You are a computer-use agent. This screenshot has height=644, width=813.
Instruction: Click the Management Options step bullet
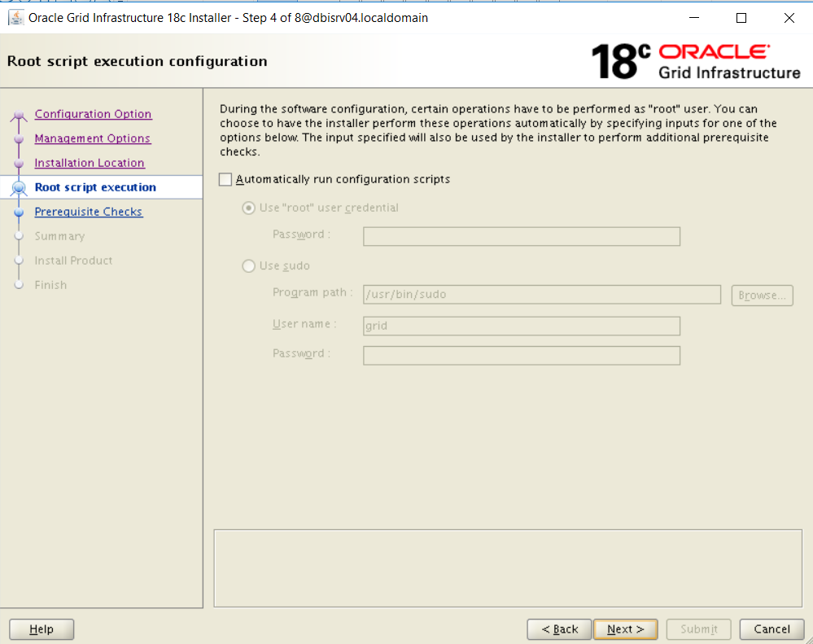click(20, 139)
